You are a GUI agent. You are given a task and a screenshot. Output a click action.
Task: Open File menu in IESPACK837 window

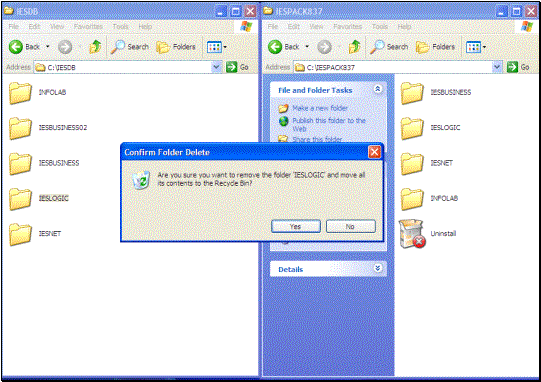point(273,27)
